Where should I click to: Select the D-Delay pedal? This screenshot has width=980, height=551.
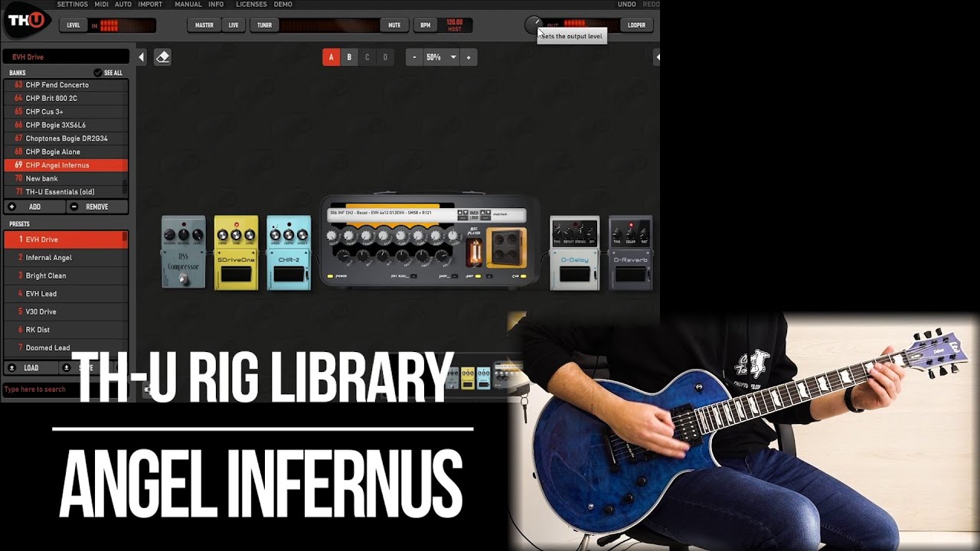click(x=574, y=253)
